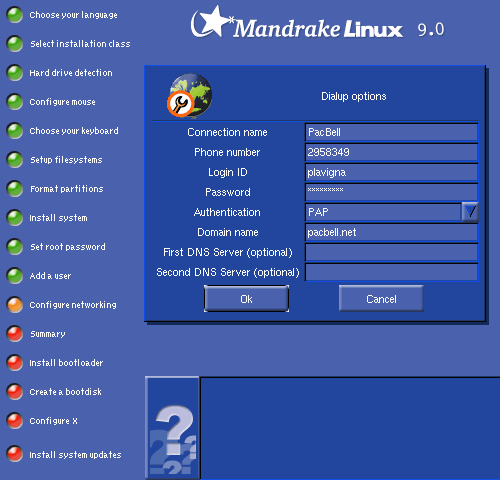
Task: Click the Phone number input field
Action: [x=391, y=152]
